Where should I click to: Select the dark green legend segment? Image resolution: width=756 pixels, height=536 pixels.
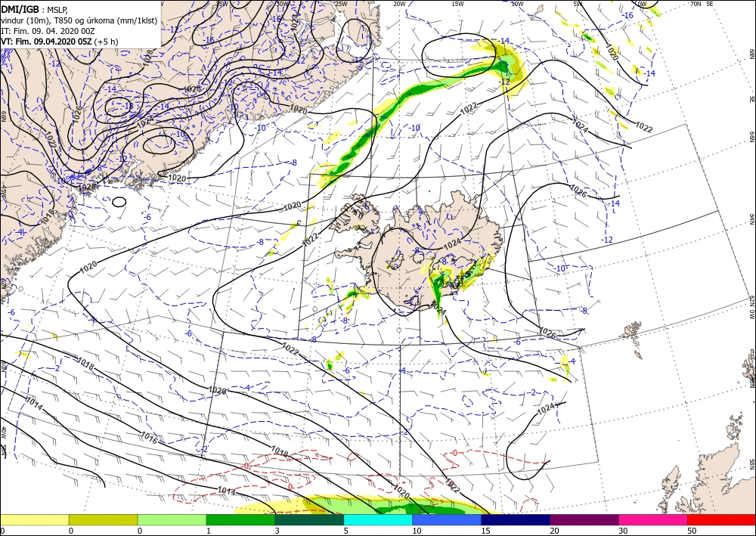click(309, 519)
